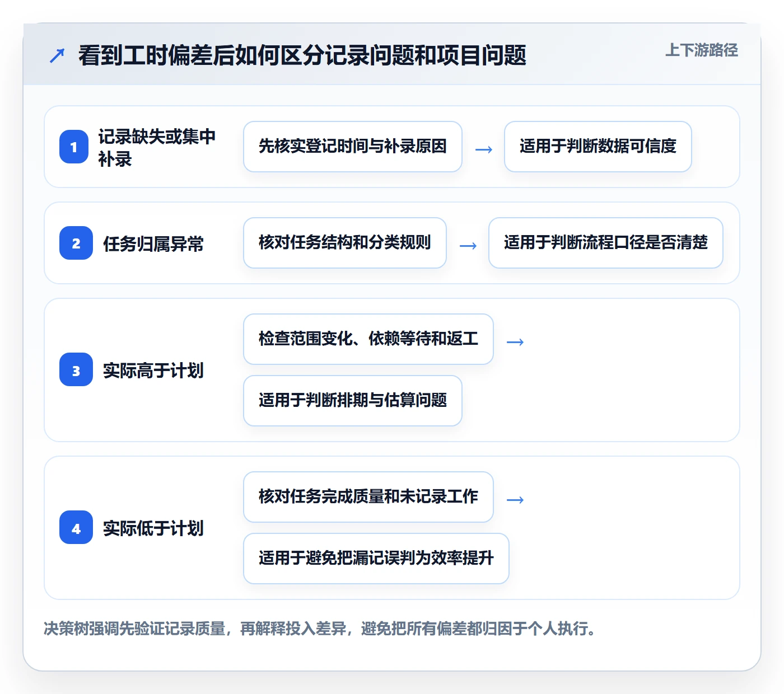Click the 适用于判断流程口径是否清楚 box
Viewport: 784px width, 694px height.
[606, 243]
